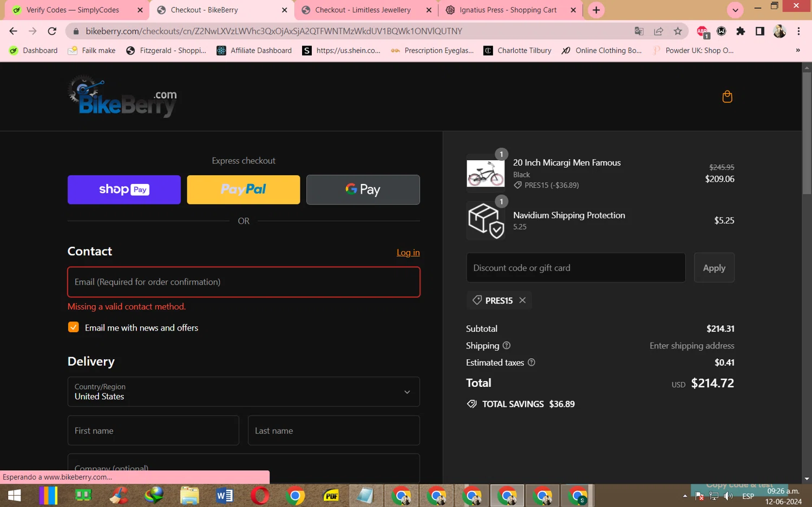The image size is (812, 507).
Task: Open the PDF app in the taskbar
Action: (331, 496)
